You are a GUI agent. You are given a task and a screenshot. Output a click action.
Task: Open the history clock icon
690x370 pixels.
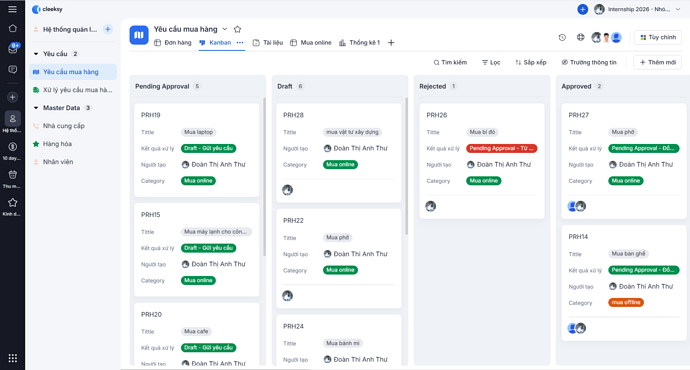pos(562,37)
